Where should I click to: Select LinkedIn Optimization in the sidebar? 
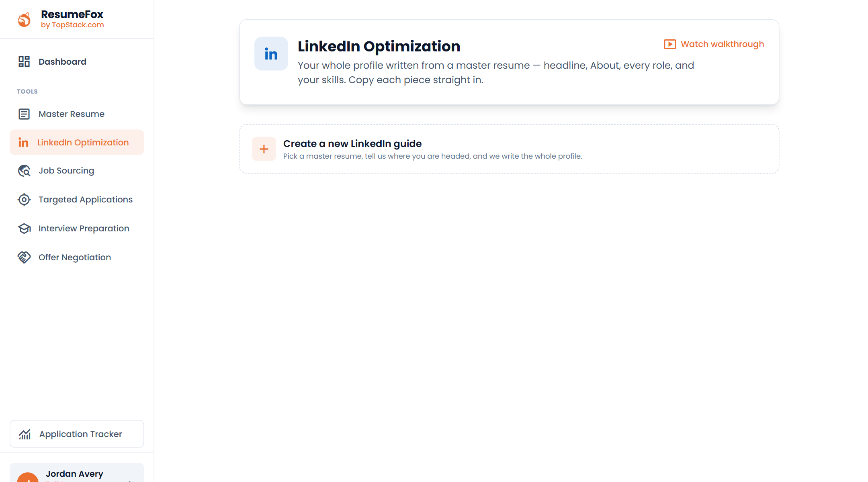click(x=77, y=142)
